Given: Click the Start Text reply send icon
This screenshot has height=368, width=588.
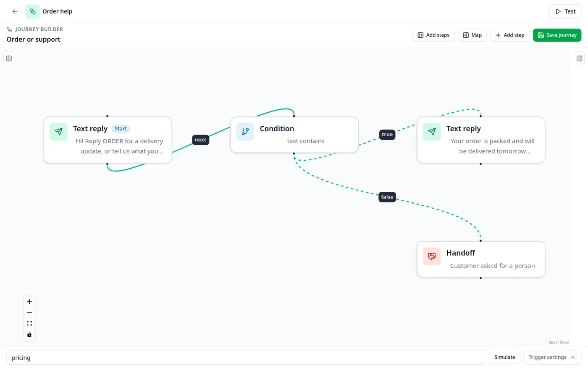Looking at the screenshot, I should pyautogui.click(x=59, y=132).
